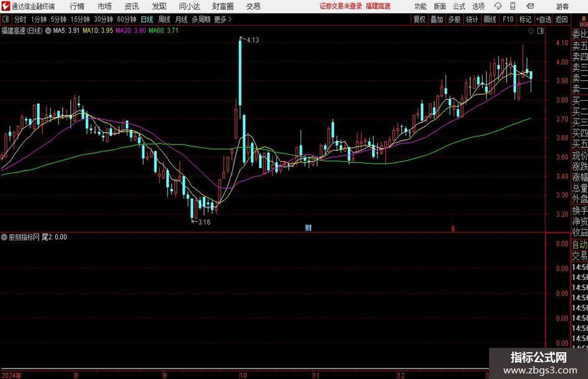Screen dimensions: 588x379
Task: Click the Tongdaxin red logo icon
Action: (x=6, y=6)
